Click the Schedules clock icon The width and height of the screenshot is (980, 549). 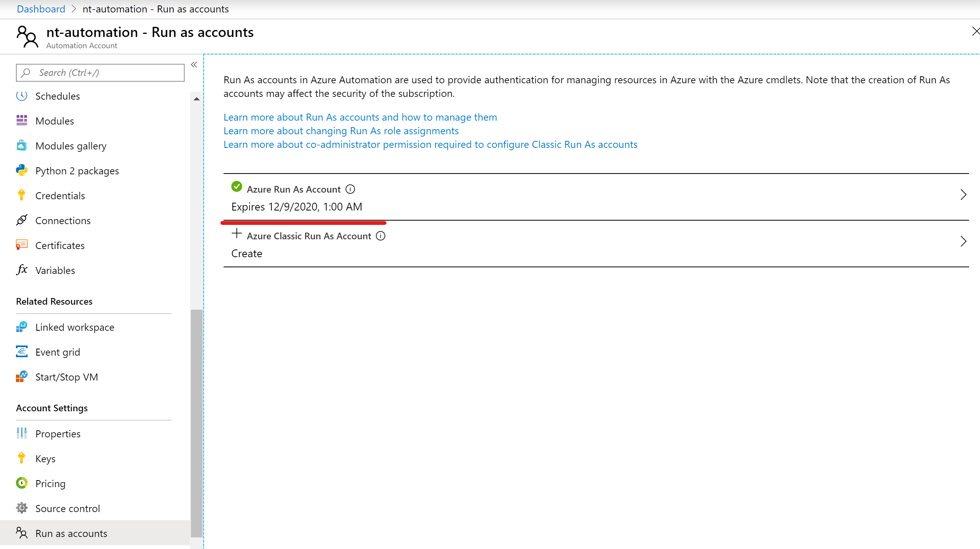[22, 96]
